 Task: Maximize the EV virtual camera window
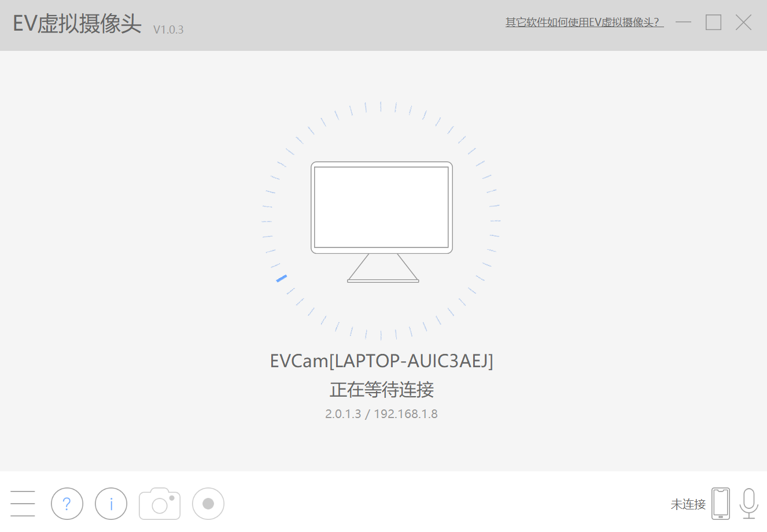pyautogui.click(x=714, y=23)
